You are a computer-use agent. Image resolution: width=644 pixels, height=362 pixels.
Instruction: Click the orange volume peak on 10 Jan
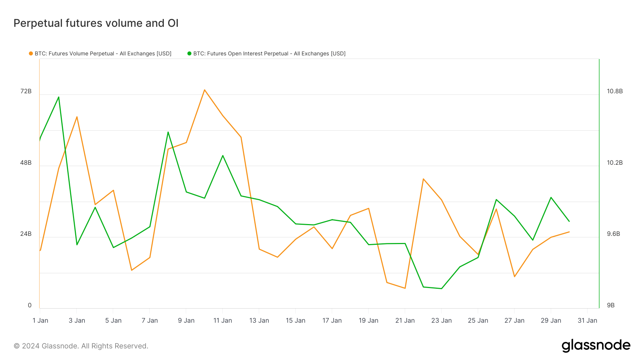204,90
